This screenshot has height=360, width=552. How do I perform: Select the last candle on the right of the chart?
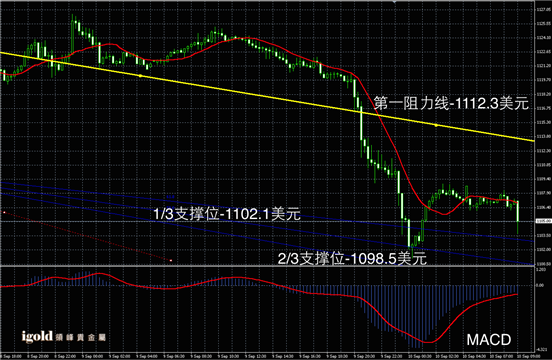518,217
